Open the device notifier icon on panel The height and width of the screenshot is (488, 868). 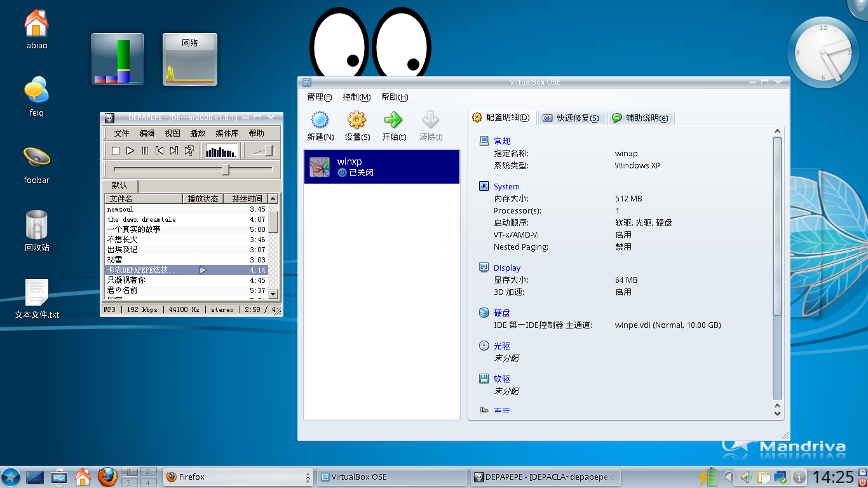pyautogui.click(x=60, y=477)
